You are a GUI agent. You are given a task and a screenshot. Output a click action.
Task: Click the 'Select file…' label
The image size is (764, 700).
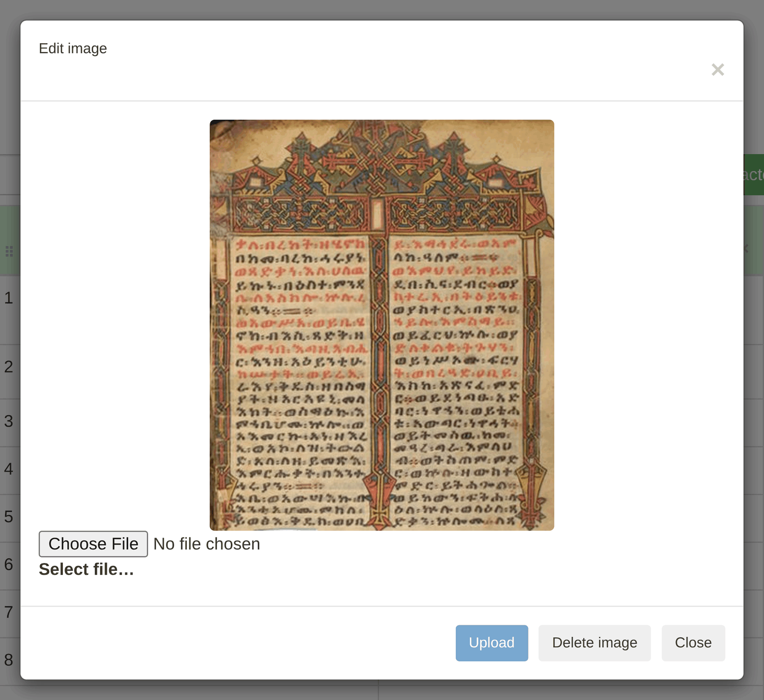pyautogui.click(x=86, y=569)
